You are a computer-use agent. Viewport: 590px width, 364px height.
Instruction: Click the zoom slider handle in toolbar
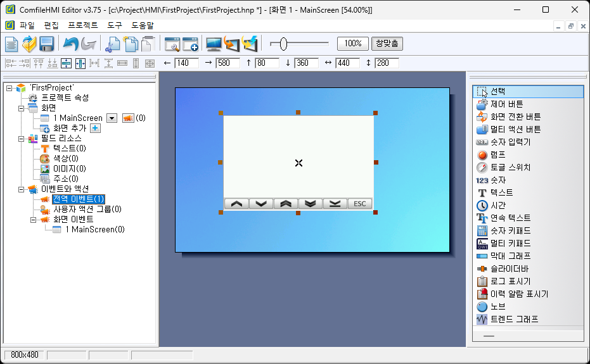(x=283, y=44)
